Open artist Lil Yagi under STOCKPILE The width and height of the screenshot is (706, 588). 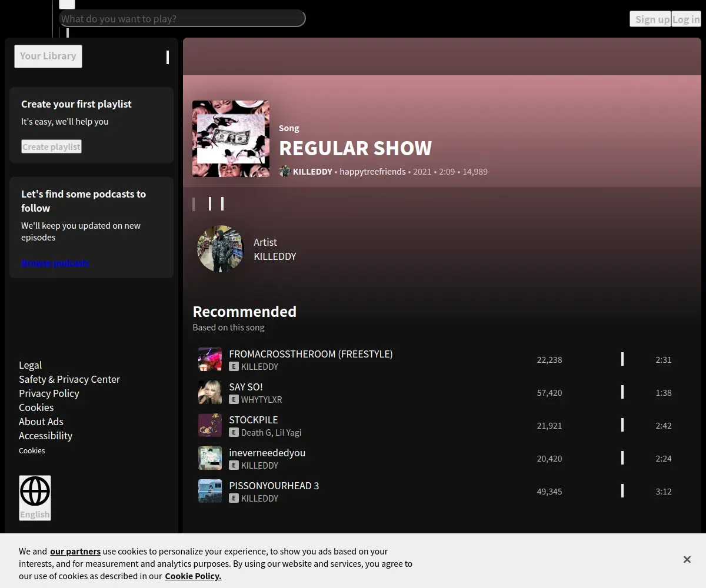[x=288, y=433]
